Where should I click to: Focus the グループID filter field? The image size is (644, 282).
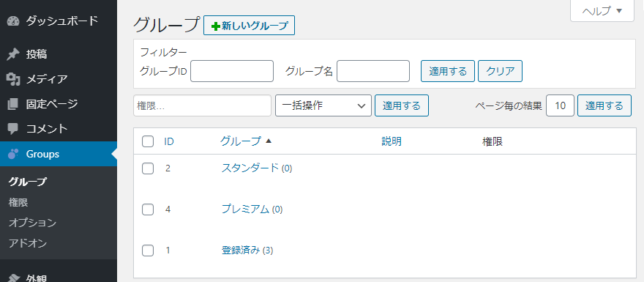232,71
